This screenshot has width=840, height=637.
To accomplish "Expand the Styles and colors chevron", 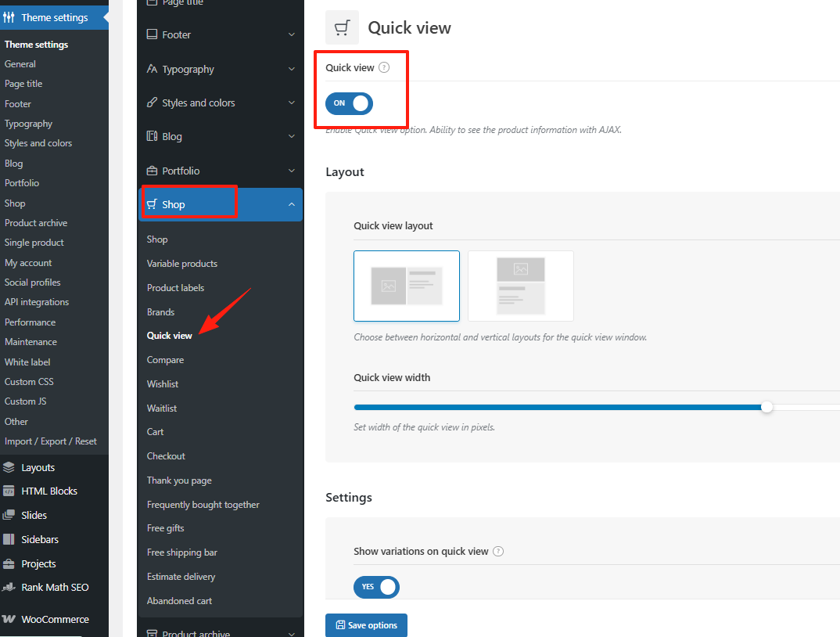I will coord(292,103).
